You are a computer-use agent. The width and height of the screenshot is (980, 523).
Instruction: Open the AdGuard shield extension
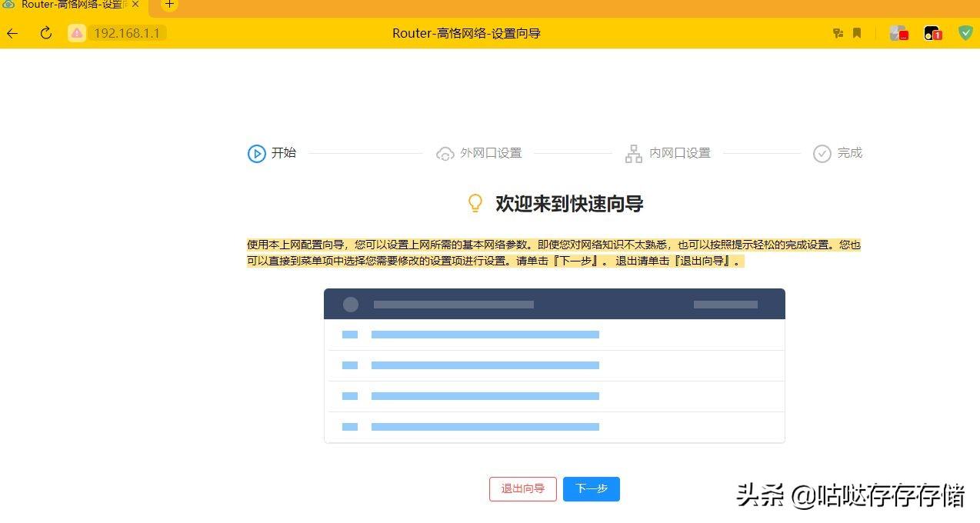965,33
